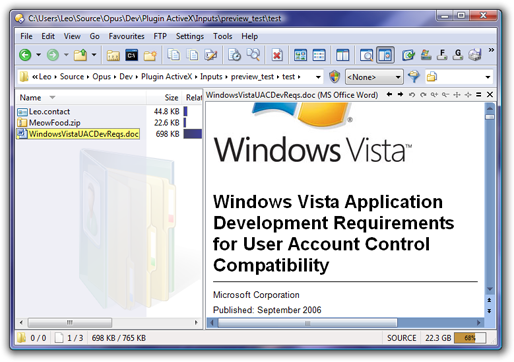This screenshot has width=514, height=362.
Task: Click Source in breadcrumb path
Action: tap(72, 77)
